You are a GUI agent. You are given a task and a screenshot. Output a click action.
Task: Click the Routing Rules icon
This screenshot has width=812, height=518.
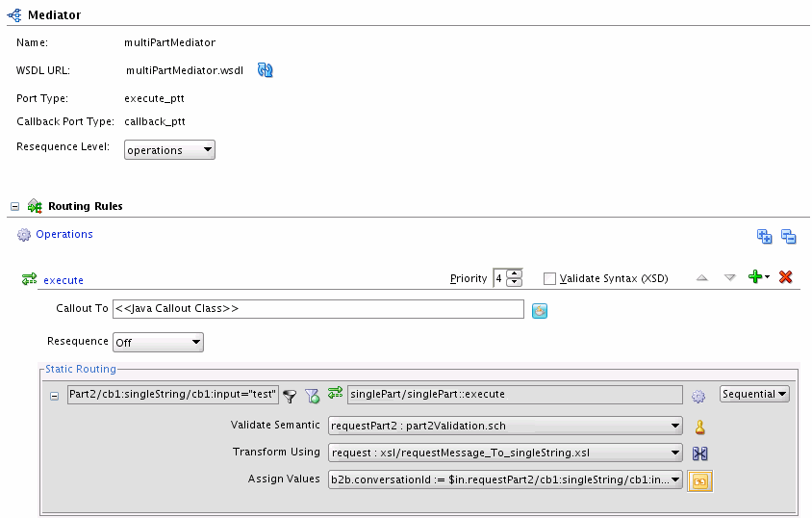pos(35,206)
